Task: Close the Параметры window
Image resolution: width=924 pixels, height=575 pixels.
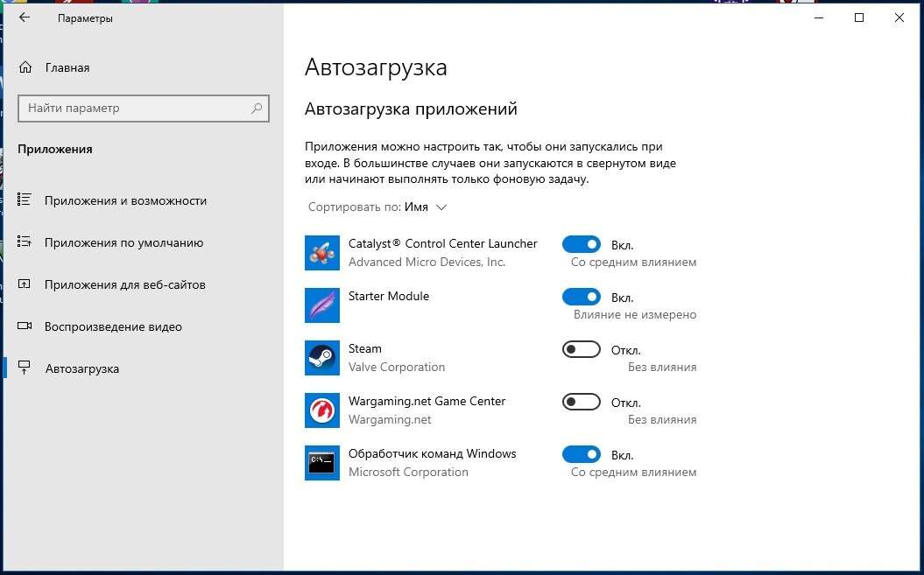Action: 899,18
